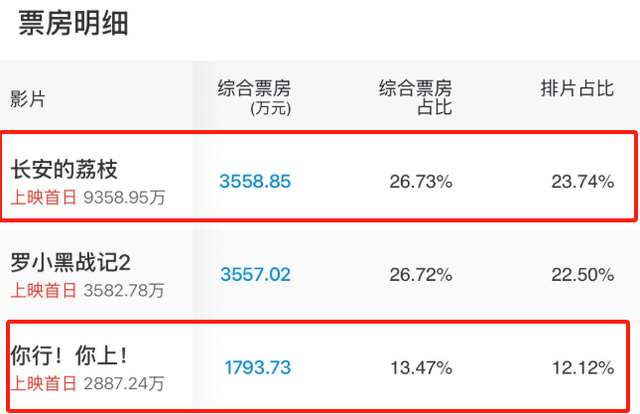Click 上映首日 3582.78万 subtitle

coord(87,291)
